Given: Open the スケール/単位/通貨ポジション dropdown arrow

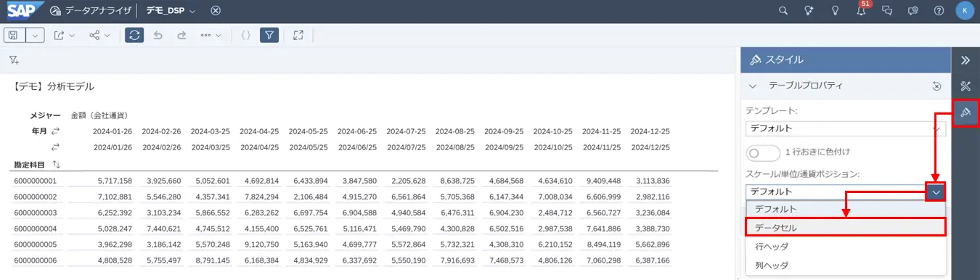Looking at the screenshot, I should click(x=936, y=192).
